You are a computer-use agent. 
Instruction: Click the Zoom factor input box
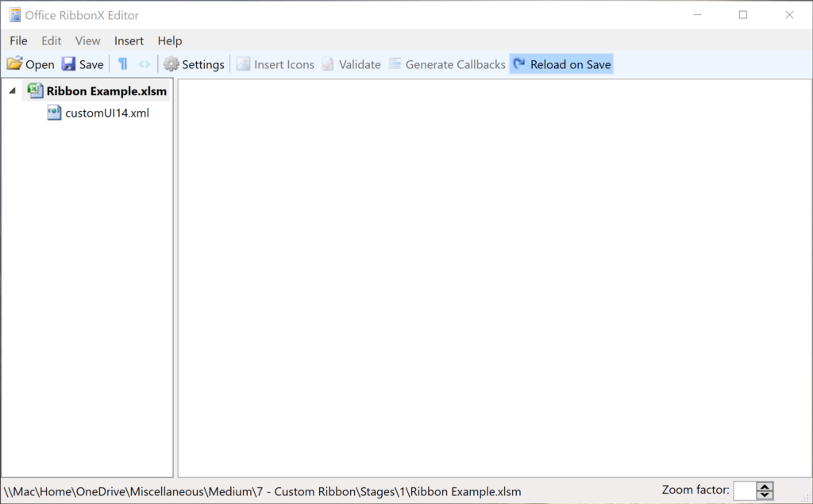(x=744, y=491)
